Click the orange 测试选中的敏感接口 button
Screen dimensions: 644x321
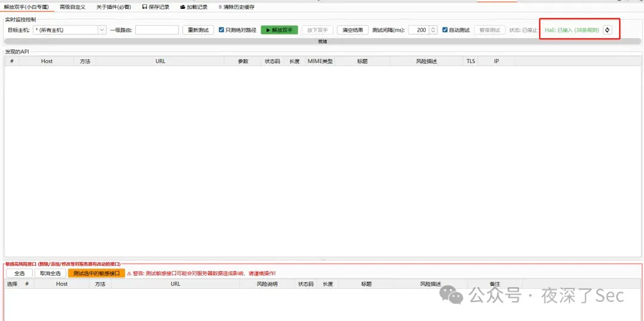pyautogui.click(x=97, y=273)
